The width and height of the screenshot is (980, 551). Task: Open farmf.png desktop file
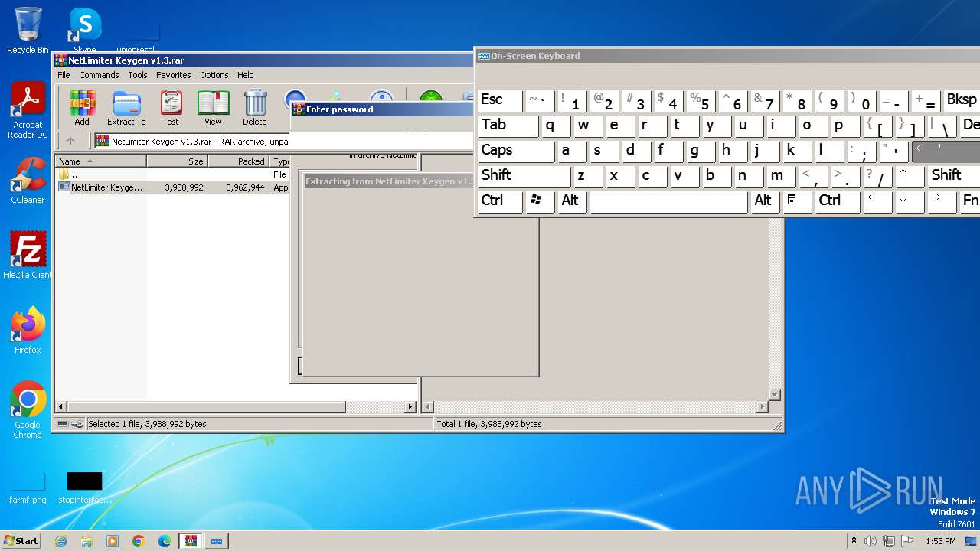click(x=28, y=488)
